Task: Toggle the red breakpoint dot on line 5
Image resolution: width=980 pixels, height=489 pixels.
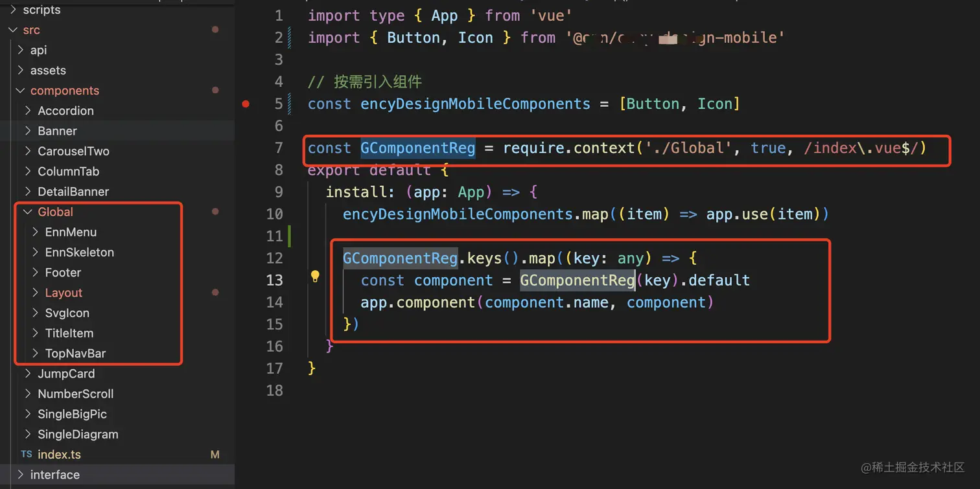Action: (x=246, y=104)
